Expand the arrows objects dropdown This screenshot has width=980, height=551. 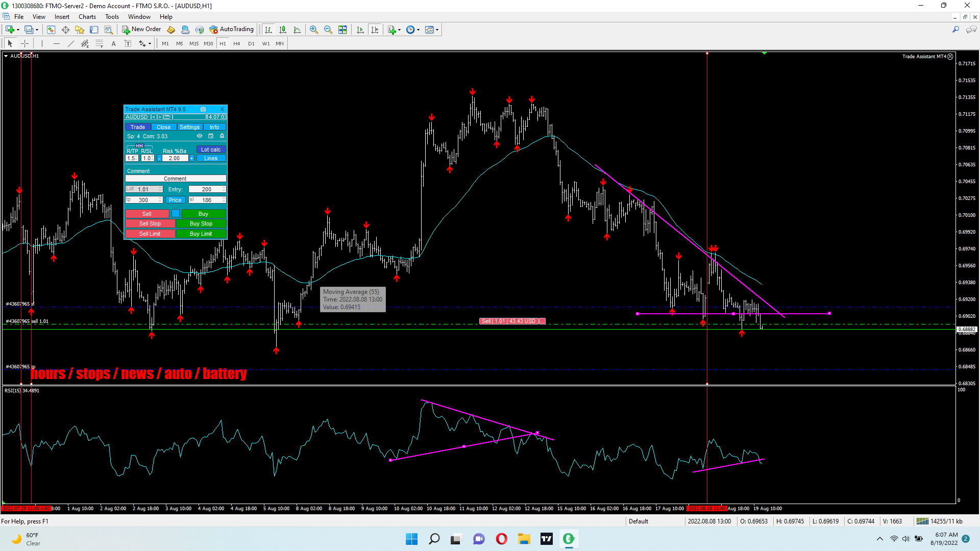tap(150, 43)
